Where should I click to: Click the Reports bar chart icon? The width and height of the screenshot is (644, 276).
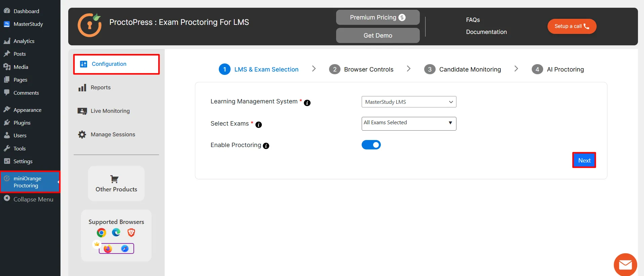coord(82,88)
